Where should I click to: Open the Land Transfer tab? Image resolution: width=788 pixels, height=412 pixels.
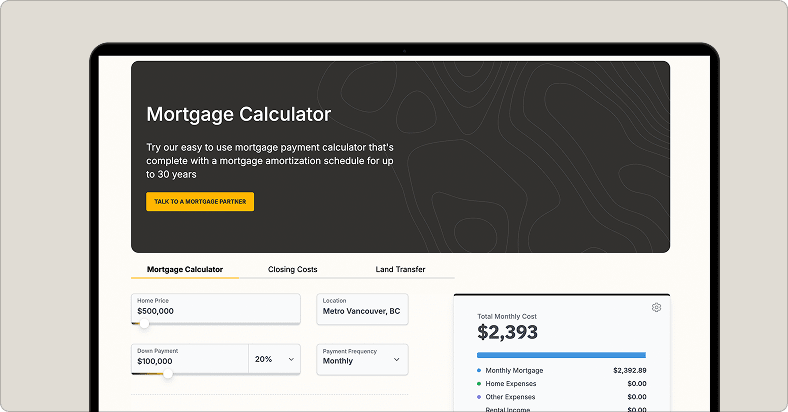point(400,269)
